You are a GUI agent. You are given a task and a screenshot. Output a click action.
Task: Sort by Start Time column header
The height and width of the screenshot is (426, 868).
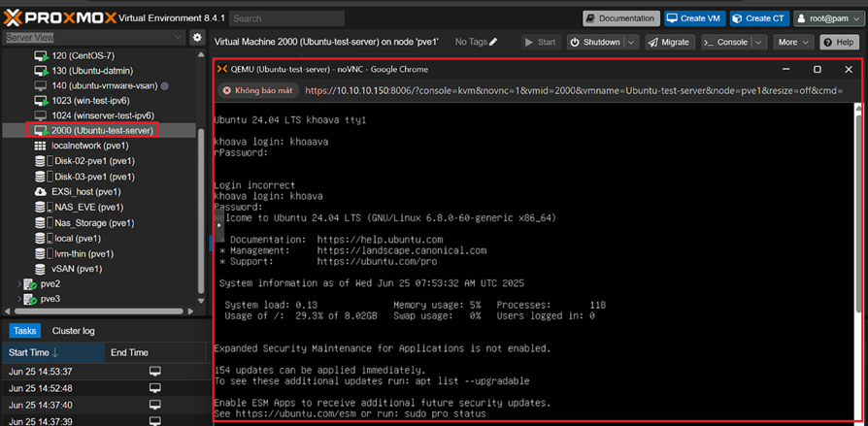pyautogui.click(x=34, y=352)
